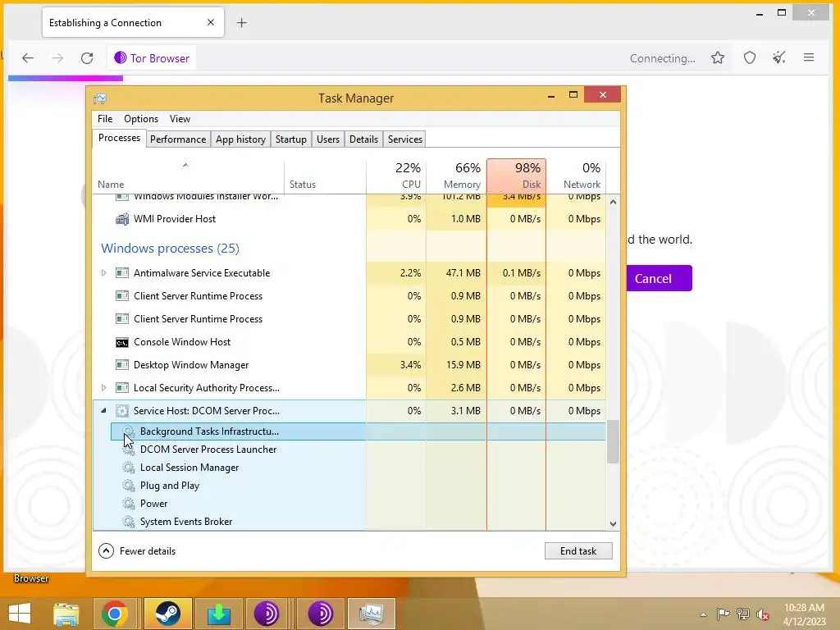Open a new browser tab
Screen dimensions: 840x630
click(242, 22)
